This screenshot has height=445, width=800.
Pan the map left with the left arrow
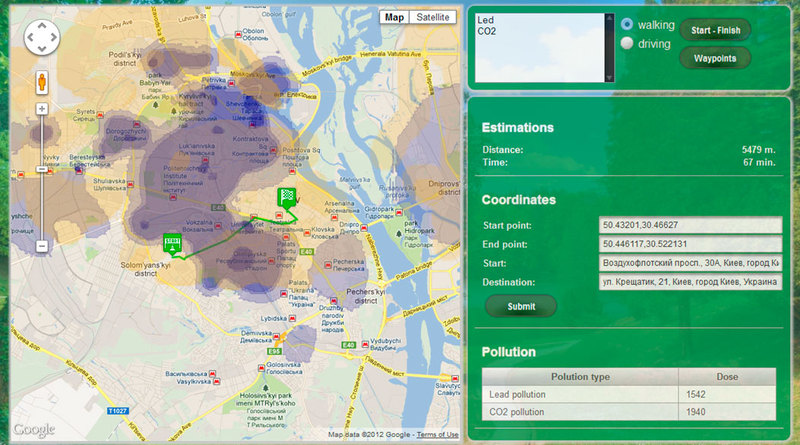(x=30, y=37)
